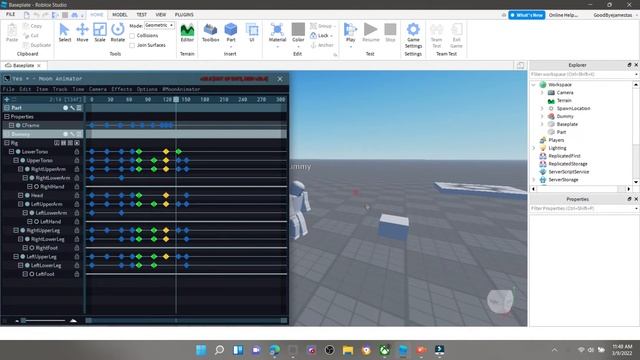
Task: Click the lock icon on LeftFoot row
Action: pyautogui.click(x=77, y=274)
